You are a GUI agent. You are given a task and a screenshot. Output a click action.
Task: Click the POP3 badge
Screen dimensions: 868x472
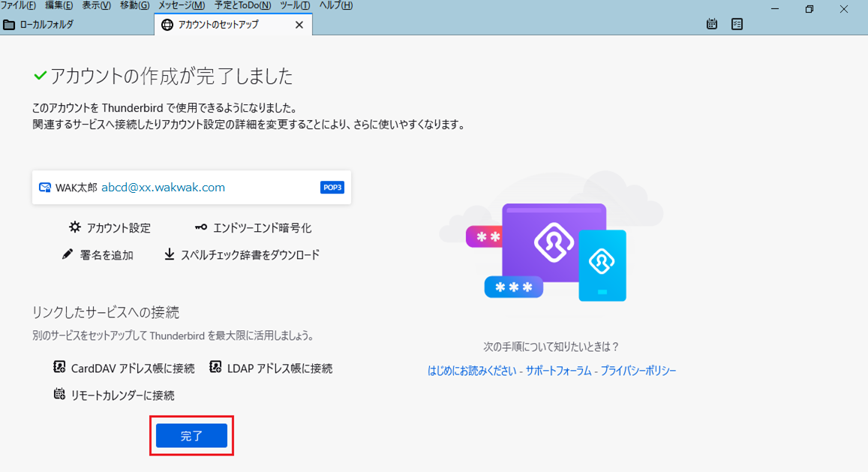click(x=332, y=188)
